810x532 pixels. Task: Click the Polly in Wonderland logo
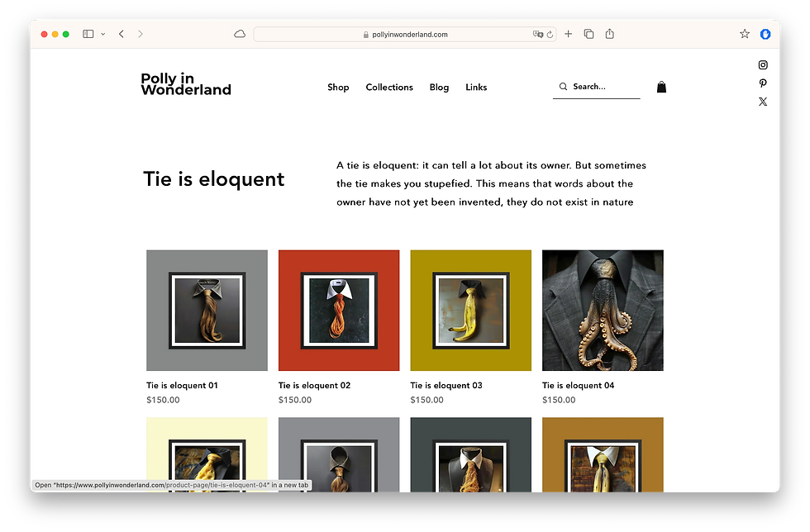[x=186, y=84]
